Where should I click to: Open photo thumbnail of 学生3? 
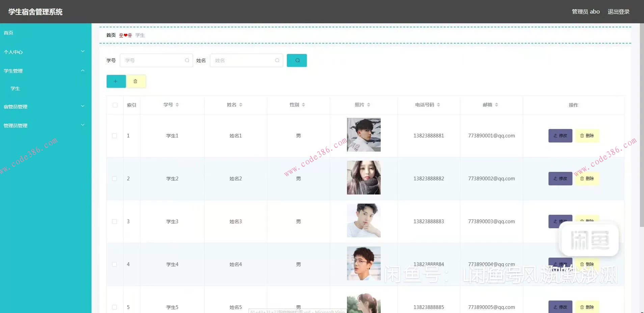[x=364, y=220]
